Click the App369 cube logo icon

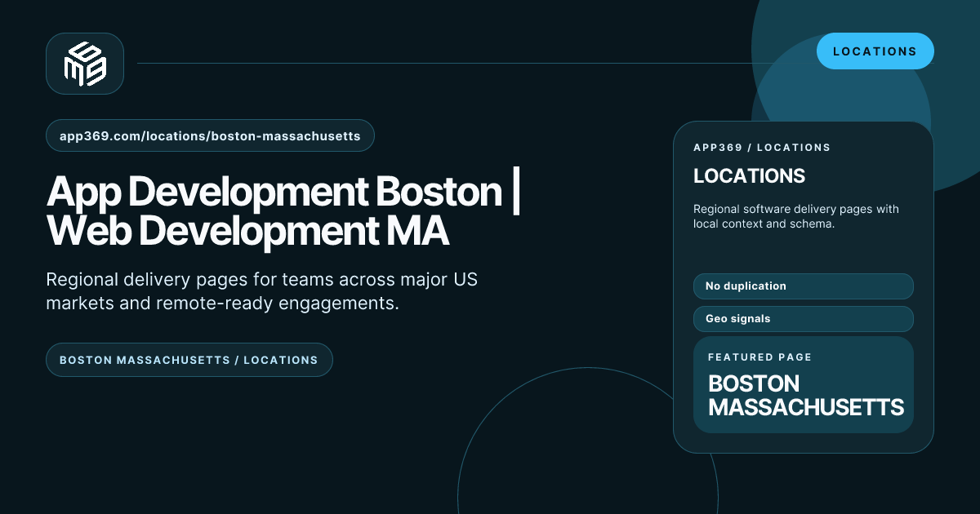point(85,64)
